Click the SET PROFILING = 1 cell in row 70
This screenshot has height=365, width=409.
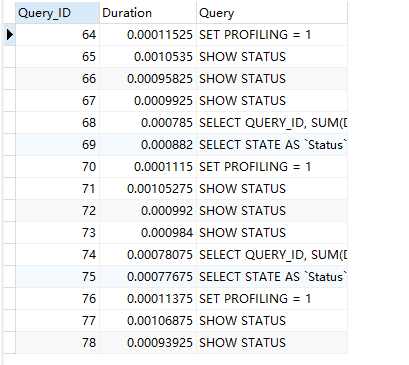(x=272, y=167)
